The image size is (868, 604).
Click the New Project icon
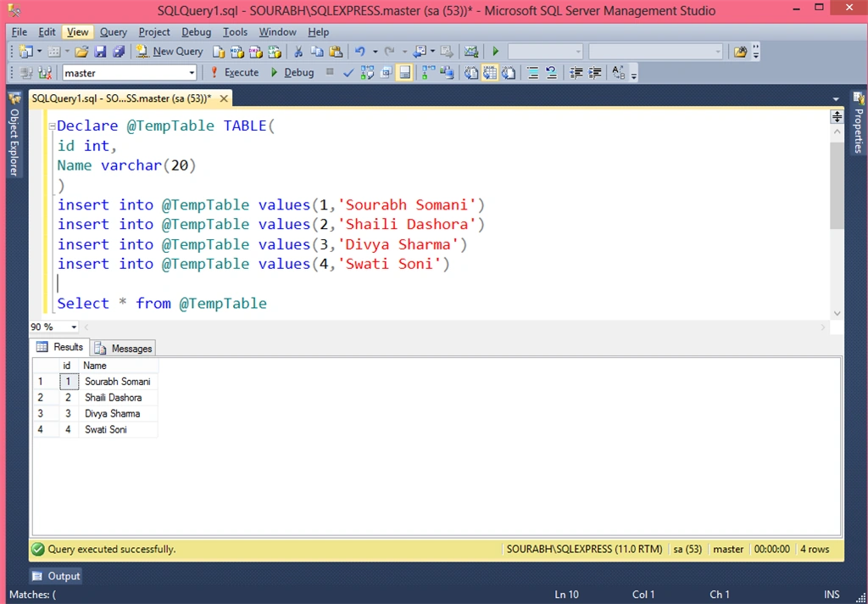[x=25, y=52]
